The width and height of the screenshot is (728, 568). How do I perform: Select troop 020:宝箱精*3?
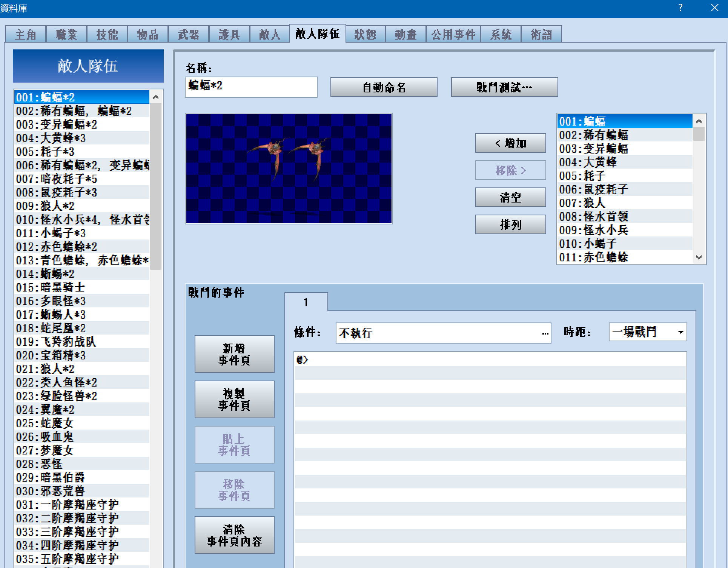tap(81, 356)
